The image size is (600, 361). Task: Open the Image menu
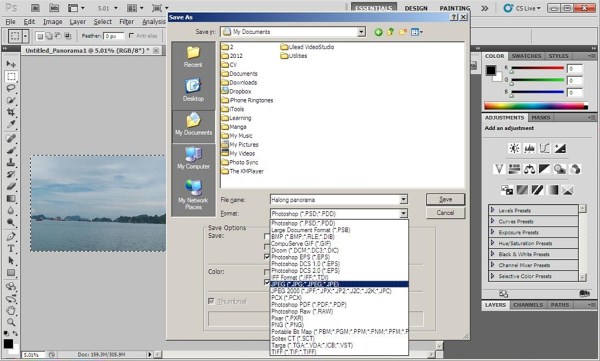pyautogui.click(x=52, y=22)
